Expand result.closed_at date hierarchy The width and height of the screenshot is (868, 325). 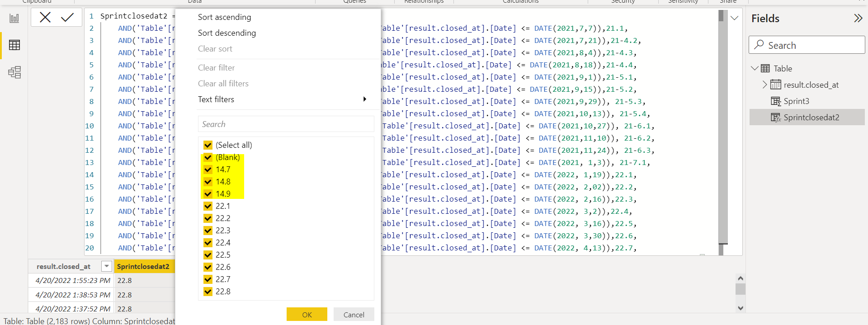click(x=764, y=85)
